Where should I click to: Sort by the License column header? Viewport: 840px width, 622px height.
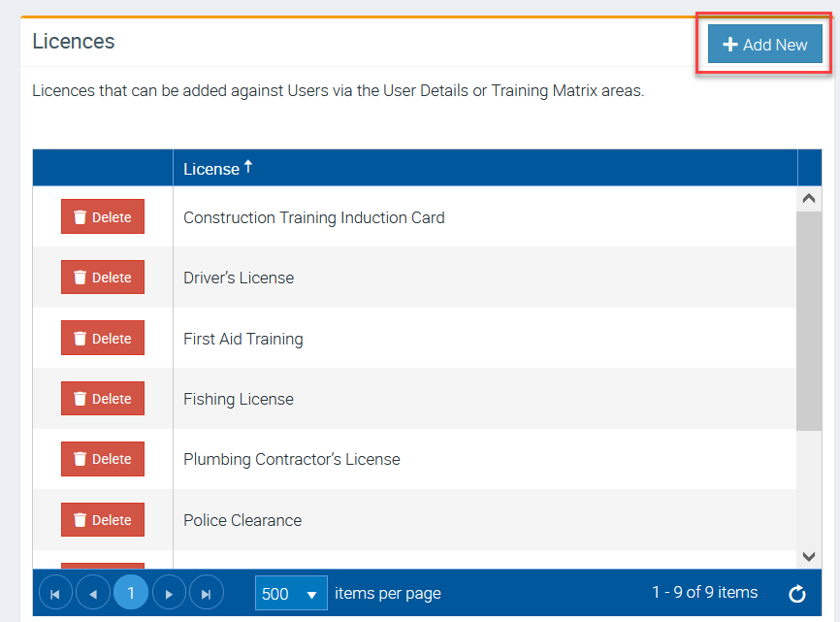(211, 169)
